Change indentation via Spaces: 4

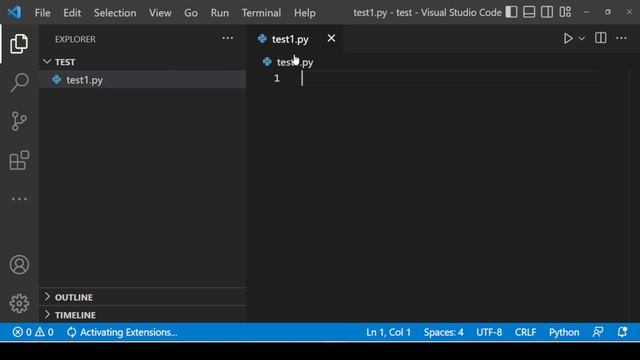(x=443, y=332)
